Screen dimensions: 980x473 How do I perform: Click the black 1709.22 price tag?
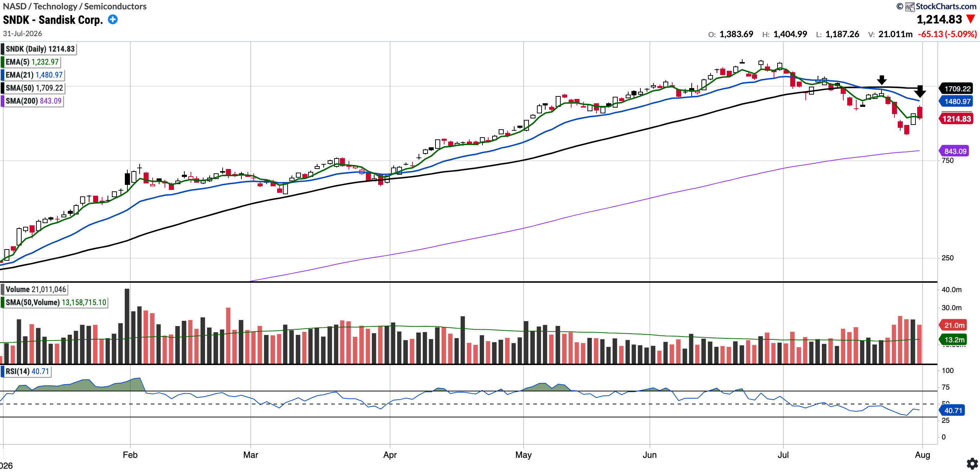(957, 89)
